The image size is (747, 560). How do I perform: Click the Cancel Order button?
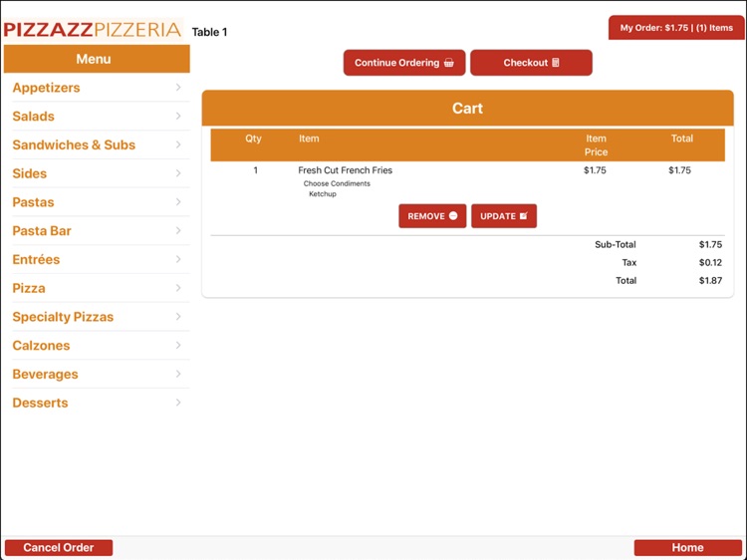pos(59,547)
